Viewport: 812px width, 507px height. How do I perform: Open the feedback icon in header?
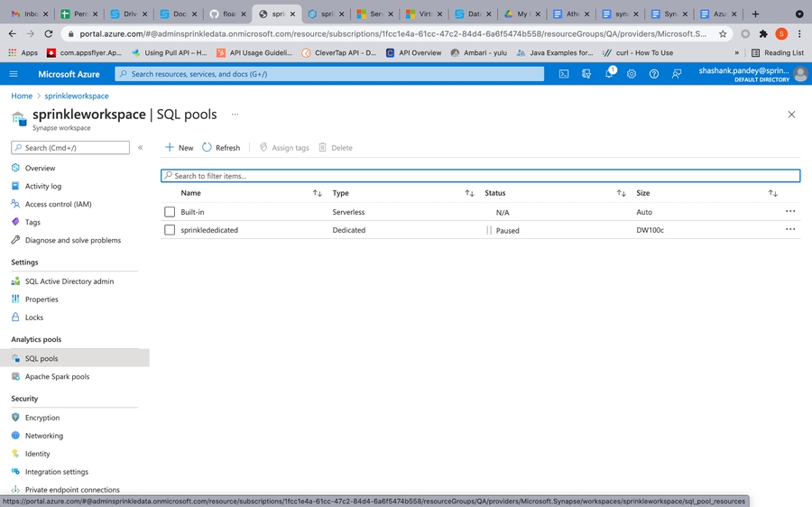tap(677, 74)
